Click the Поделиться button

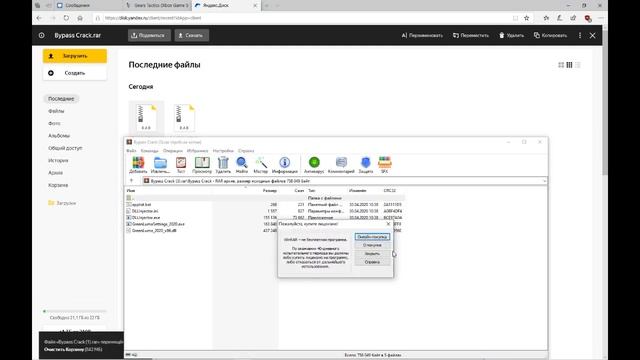(x=149, y=36)
